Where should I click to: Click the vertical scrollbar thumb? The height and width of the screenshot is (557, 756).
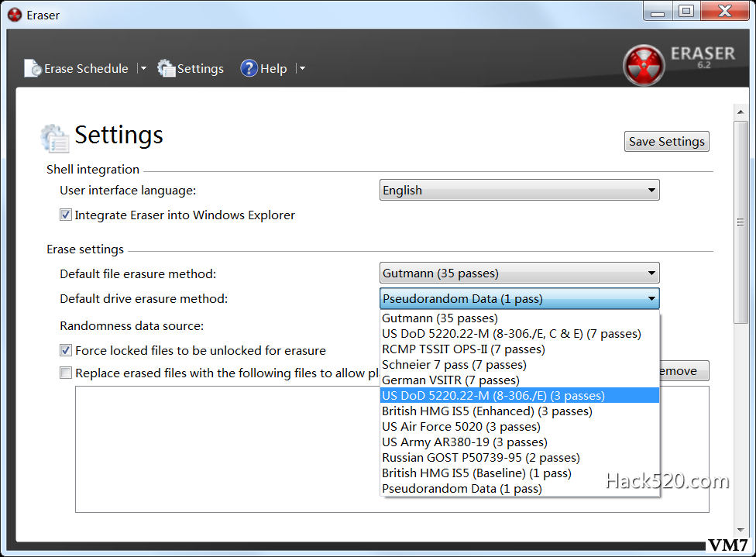point(741,222)
